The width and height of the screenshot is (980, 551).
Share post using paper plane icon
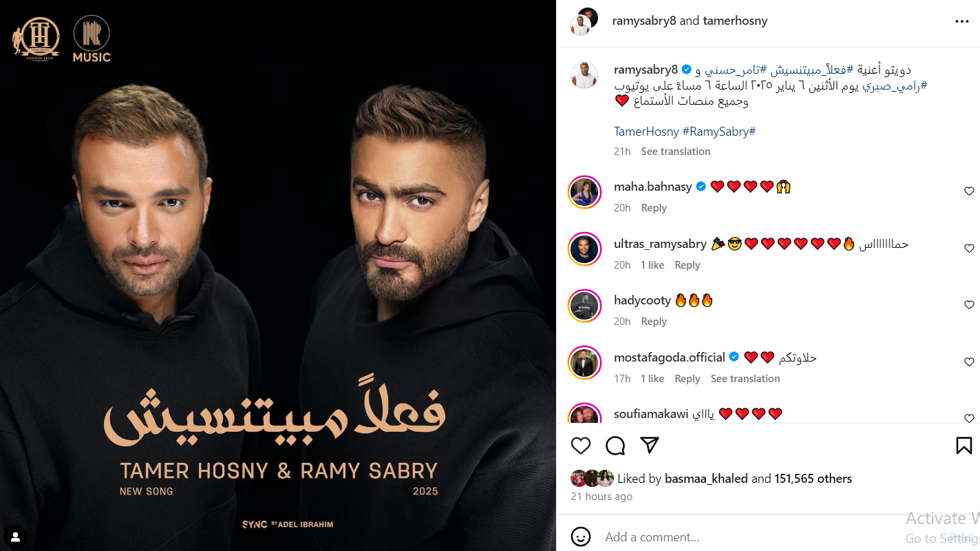pos(650,446)
